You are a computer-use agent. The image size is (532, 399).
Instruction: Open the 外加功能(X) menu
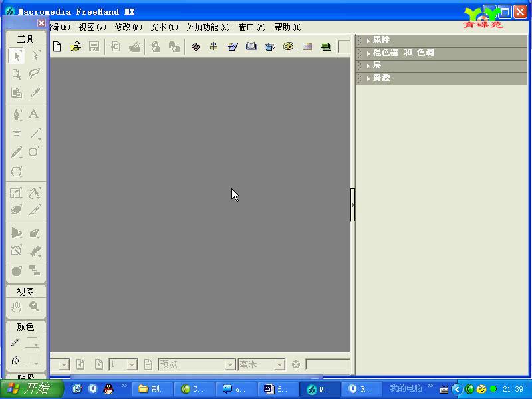[208, 27]
